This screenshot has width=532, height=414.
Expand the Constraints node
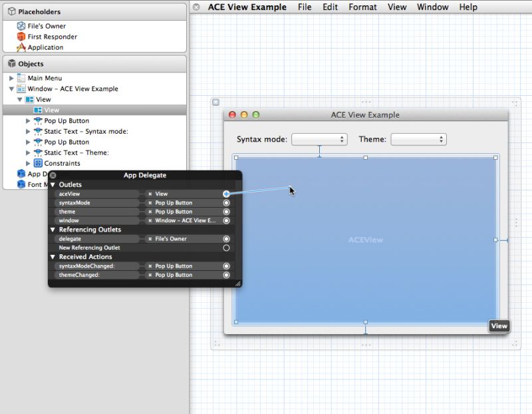tap(28, 163)
